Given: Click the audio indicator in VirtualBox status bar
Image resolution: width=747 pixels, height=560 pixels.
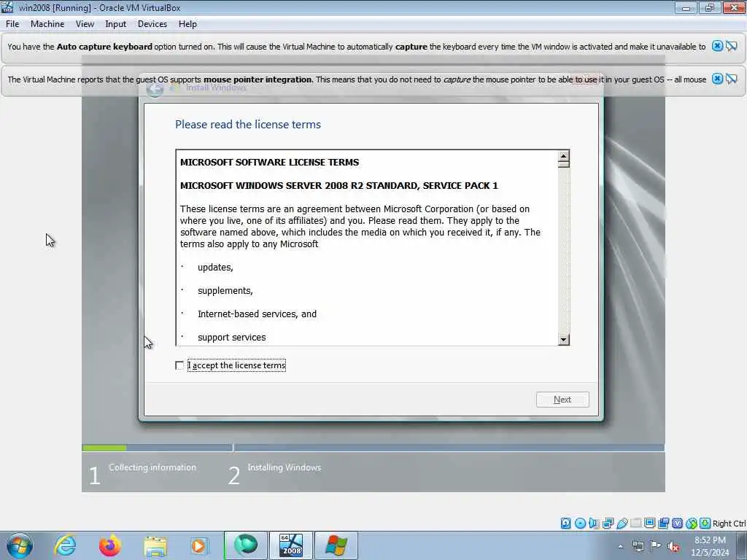Looking at the screenshot, I should (594, 524).
